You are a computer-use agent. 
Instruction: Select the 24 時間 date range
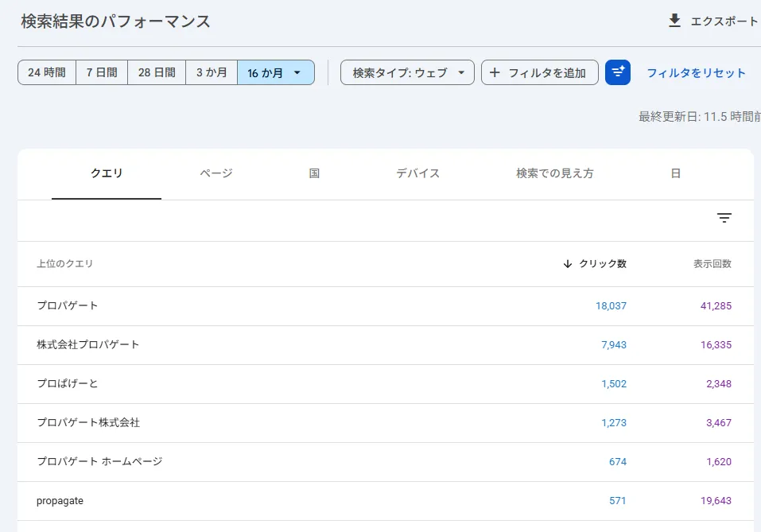coord(47,72)
